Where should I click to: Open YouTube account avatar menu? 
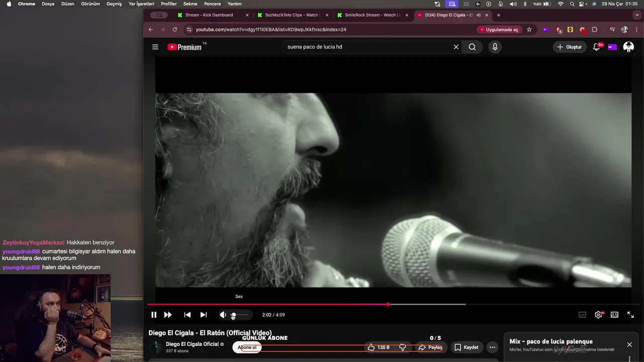[628, 47]
